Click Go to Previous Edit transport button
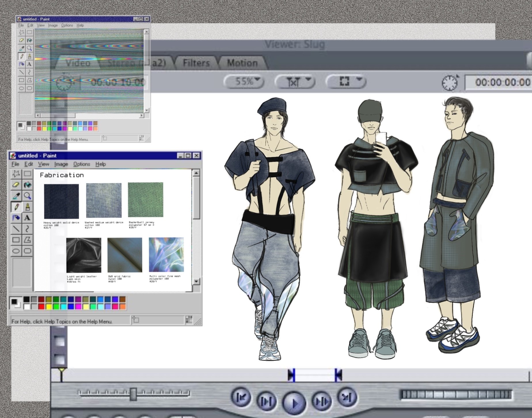Image resolution: width=532 pixels, height=418 pixels. point(241,398)
